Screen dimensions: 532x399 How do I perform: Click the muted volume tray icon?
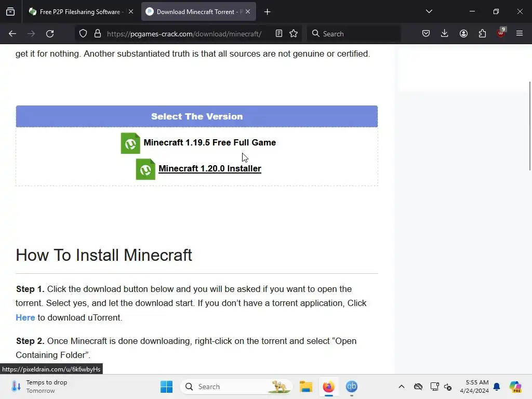(448, 387)
